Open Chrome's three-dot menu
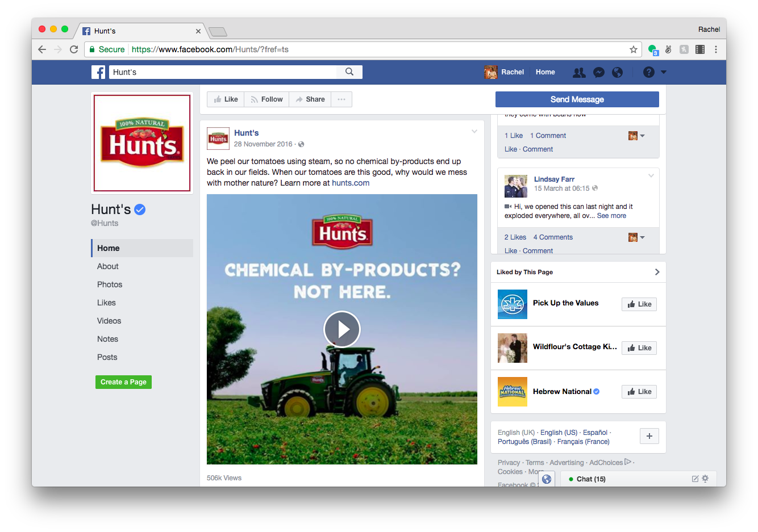The image size is (758, 532). coord(716,49)
